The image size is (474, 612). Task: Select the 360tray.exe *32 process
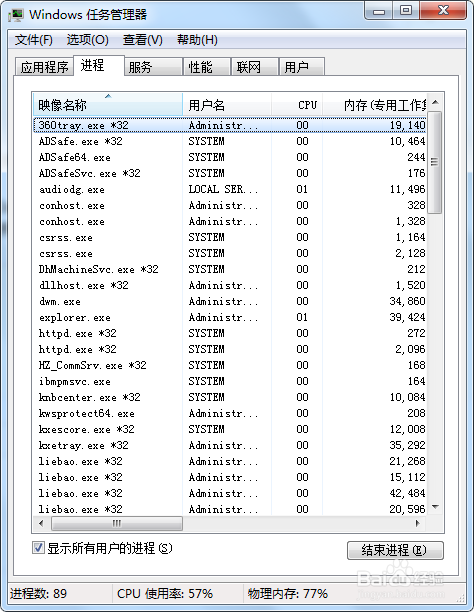[230, 125]
